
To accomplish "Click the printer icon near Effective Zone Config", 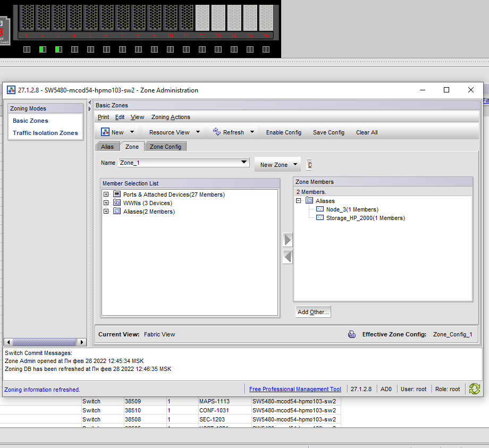I will 352,334.
